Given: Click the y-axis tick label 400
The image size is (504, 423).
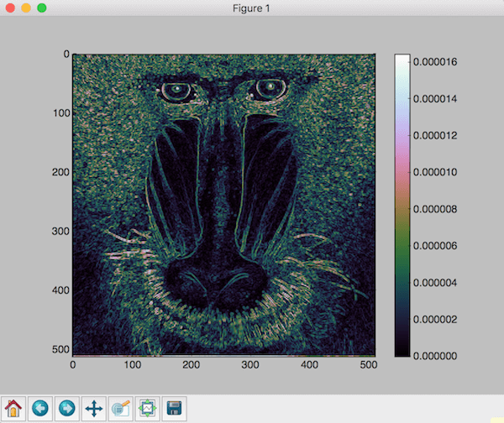Looking at the screenshot, I should coord(61,290).
